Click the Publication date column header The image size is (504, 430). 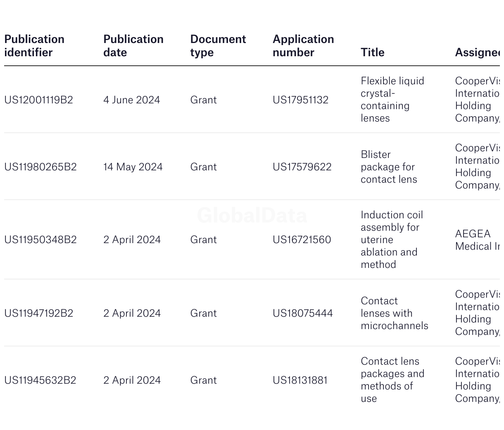133,46
